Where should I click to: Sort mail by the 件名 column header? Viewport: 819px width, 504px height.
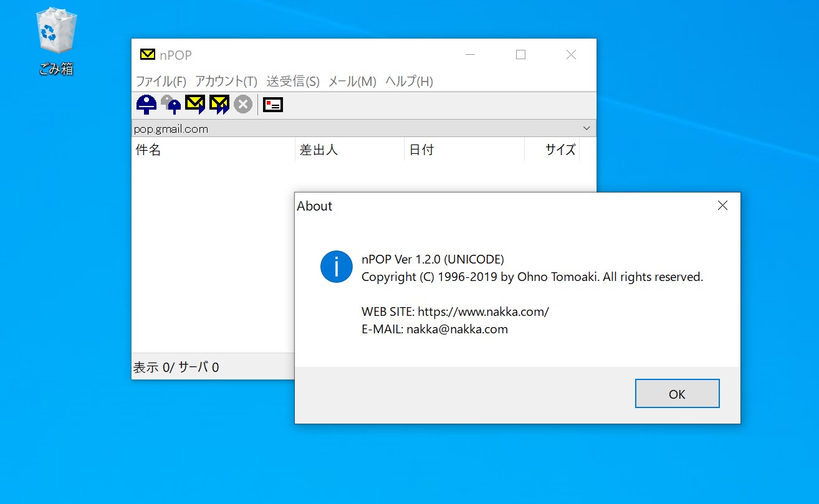[148, 150]
